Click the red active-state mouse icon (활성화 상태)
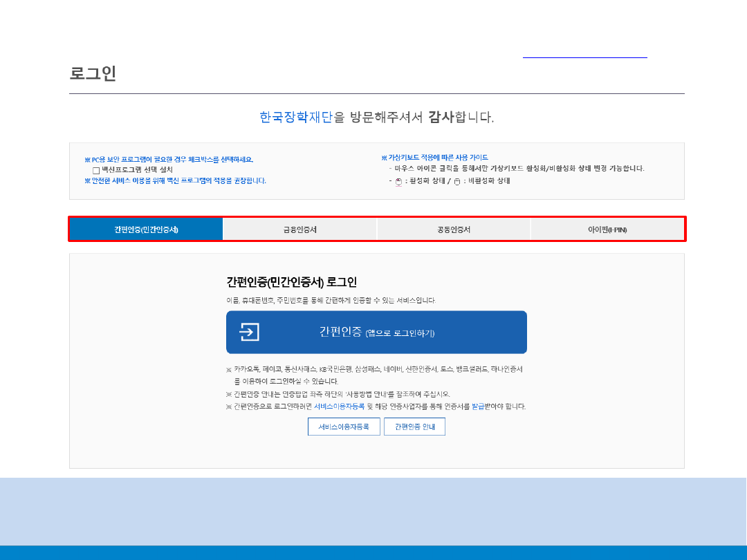Viewport: 747px width, 560px height. point(398,182)
